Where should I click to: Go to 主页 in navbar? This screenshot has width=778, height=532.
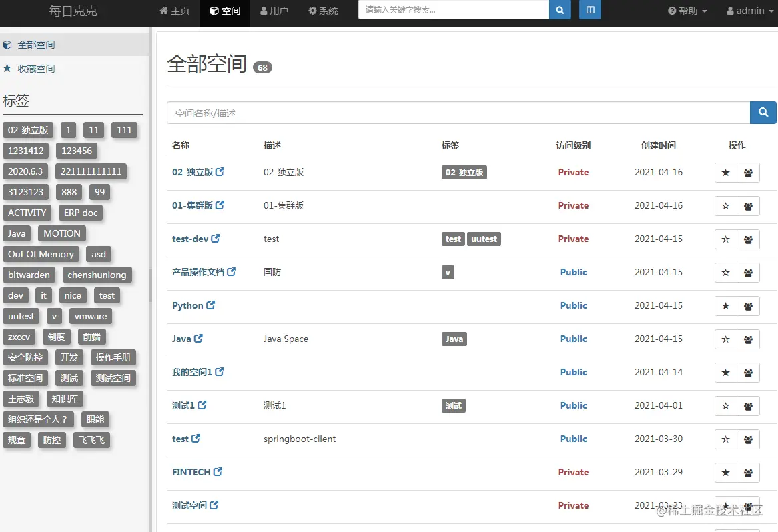[175, 11]
